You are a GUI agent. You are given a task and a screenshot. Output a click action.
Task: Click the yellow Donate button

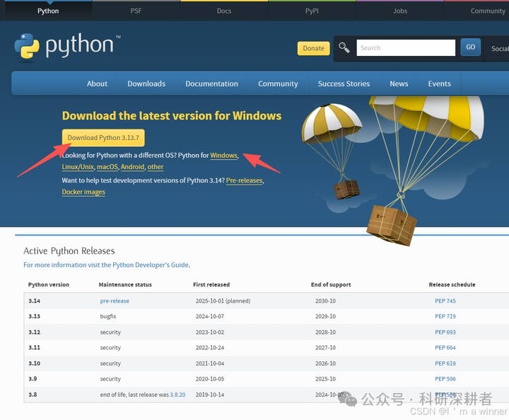coord(314,48)
